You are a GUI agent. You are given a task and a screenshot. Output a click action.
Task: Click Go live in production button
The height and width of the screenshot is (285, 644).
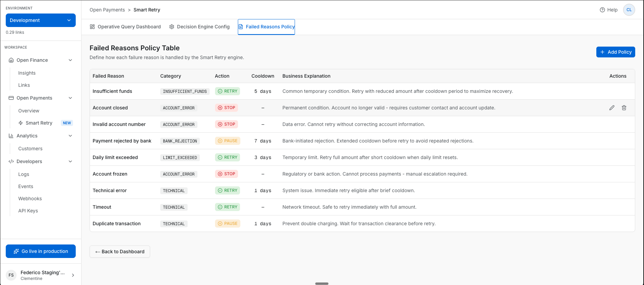pos(41,251)
